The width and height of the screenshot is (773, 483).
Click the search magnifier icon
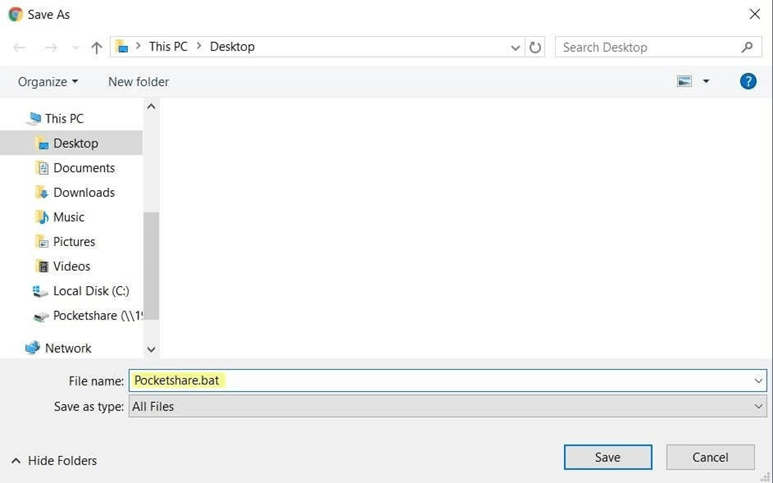(x=747, y=47)
